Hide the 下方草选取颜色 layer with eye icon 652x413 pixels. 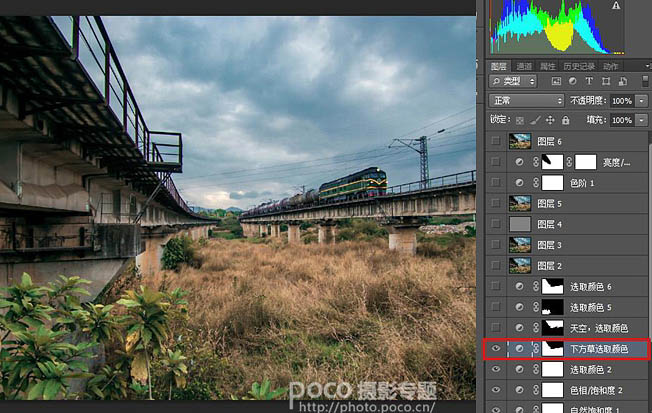click(496, 349)
